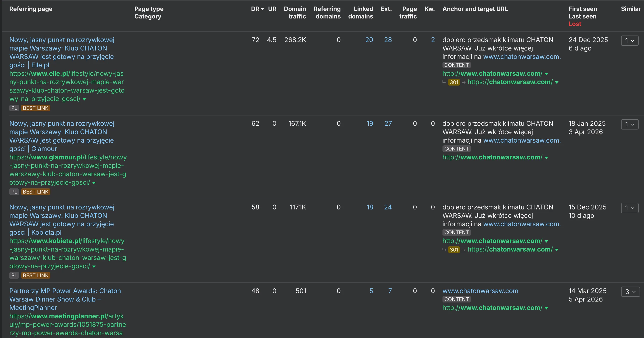
Task: Click the BEST LINK badge in the Glamour row
Action: 35,192
